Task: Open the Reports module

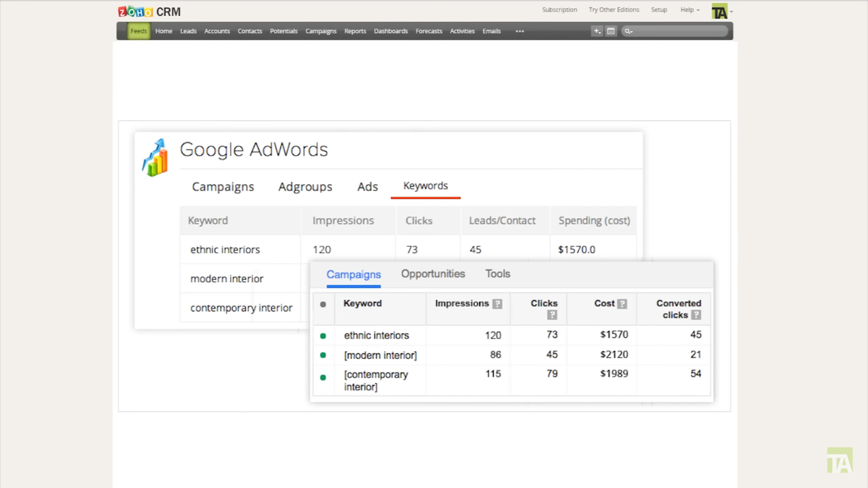Action: coord(355,31)
